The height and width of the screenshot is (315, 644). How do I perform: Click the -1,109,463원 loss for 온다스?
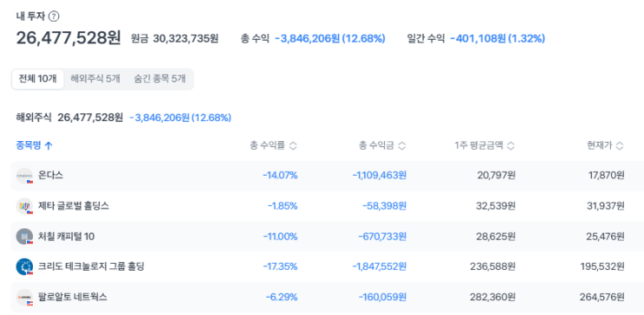pos(380,176)
